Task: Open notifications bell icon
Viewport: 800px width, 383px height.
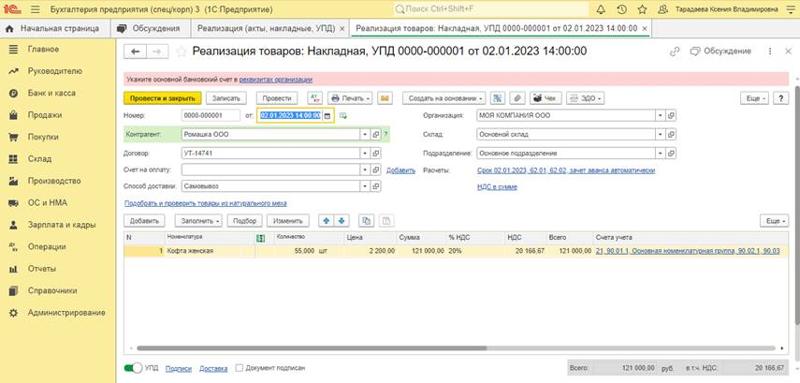Action: (x=601, y=10)
